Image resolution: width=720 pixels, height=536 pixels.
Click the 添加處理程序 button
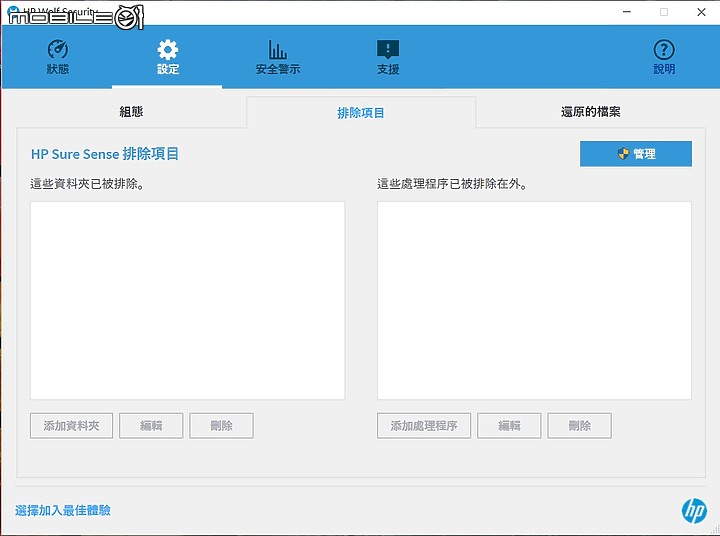point(424,426)
